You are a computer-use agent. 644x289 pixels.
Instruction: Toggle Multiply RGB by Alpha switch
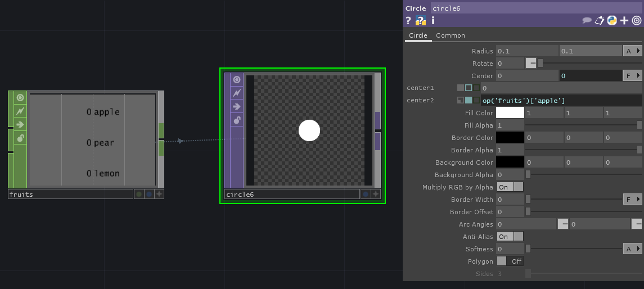pos(510,187)
